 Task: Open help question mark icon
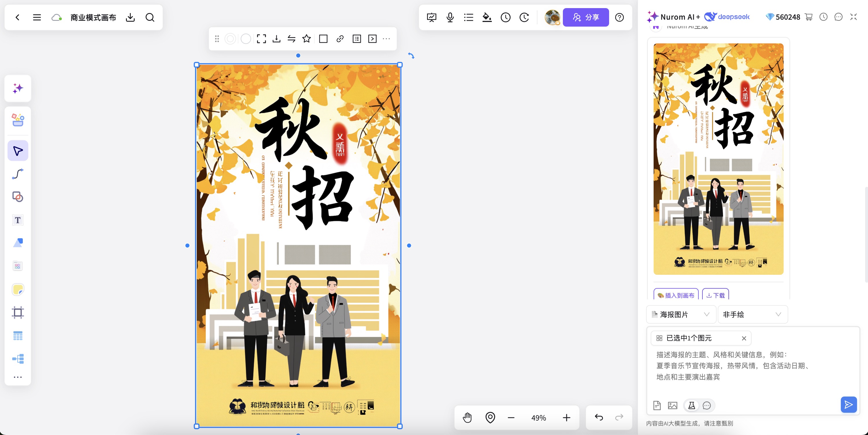coord(619,17)
